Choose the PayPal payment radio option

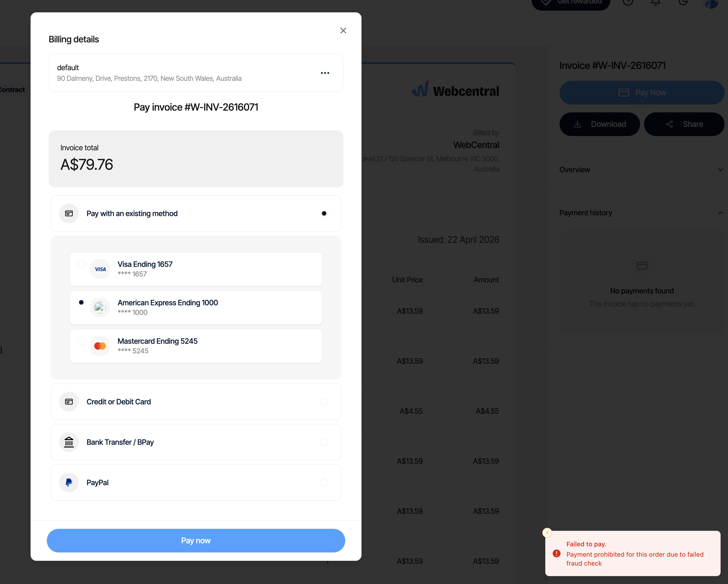324,482
